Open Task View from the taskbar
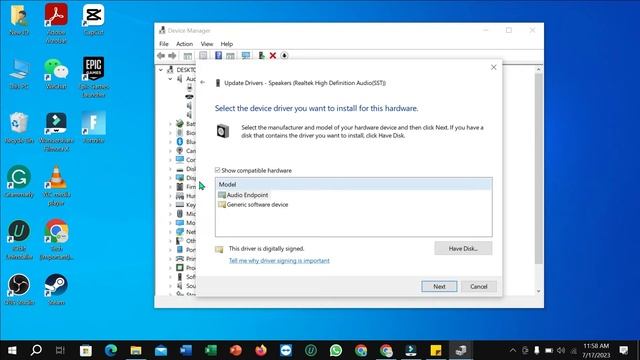Screen dimensions: 640x360 [x=60, y=350]
